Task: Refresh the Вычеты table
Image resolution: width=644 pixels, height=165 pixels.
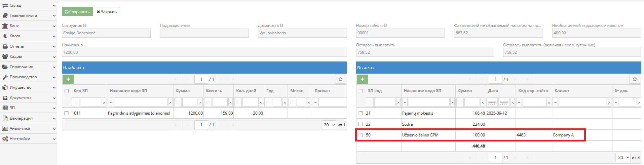Action: point(635,79)
